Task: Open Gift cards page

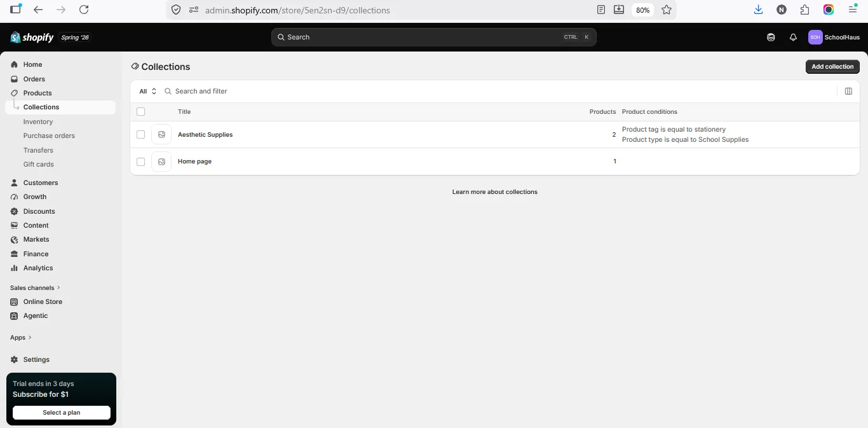Action: tap(39, 164)
